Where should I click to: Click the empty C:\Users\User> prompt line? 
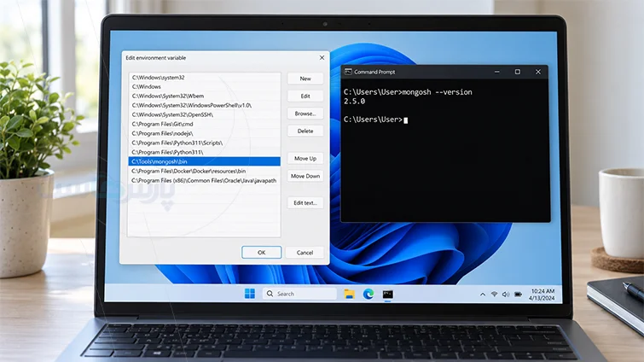375,120
